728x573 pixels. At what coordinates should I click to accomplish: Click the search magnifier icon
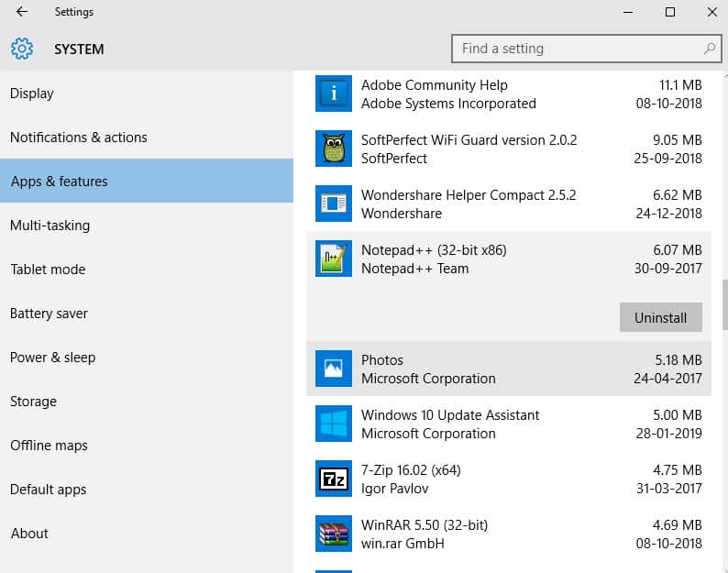click(x=710, y=49)
